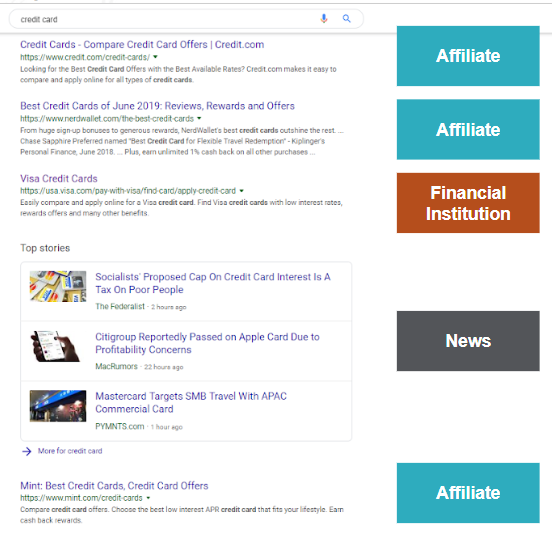
Task: Open the Citigroup Apple Card story headline
Action: (207, 343)
